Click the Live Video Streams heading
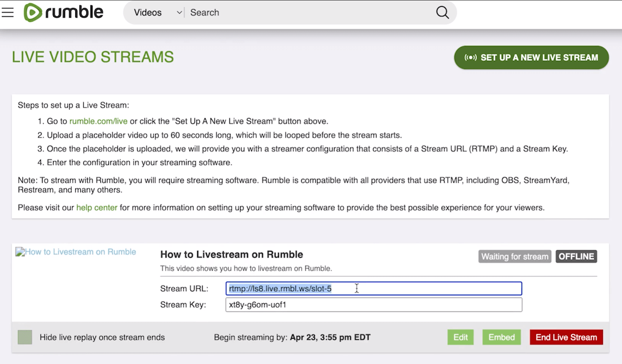This screenshot has width=622, height=364. click(x=93, y=57)
